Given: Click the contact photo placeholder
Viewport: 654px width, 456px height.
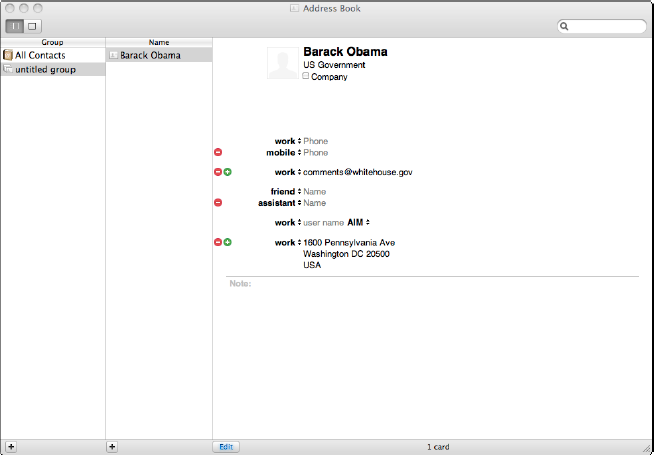Looking at the screenshot, I should click(283, 63).
